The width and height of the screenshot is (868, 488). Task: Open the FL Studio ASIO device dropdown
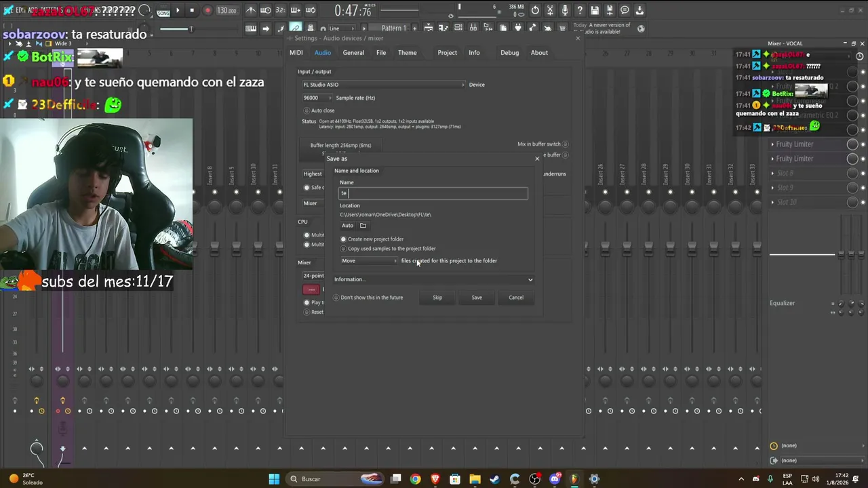pyautogui.click(x=384, y=85)
